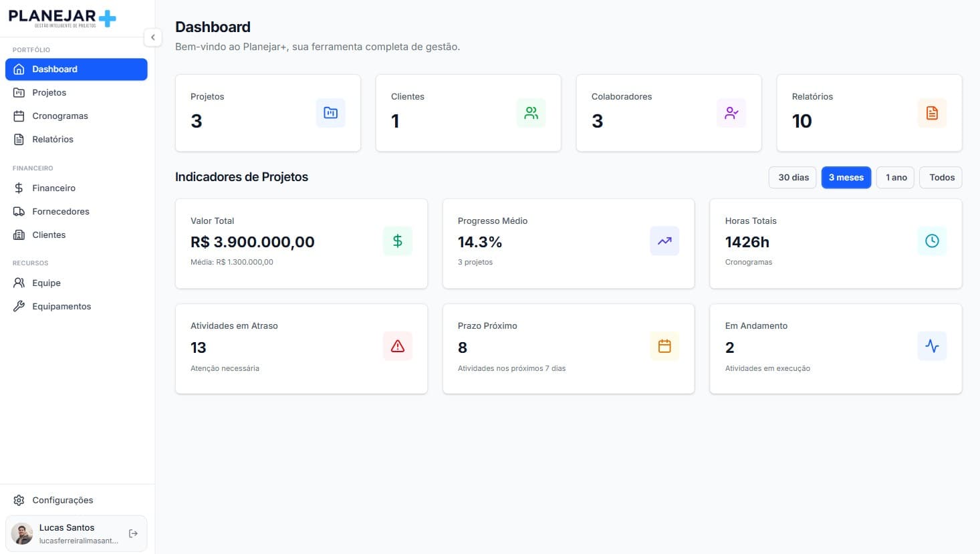Image resolution: width=980 pixels, height=554 pixels.
Task: Select the 30 dias filter option
Action: click(x=792, y=177)
